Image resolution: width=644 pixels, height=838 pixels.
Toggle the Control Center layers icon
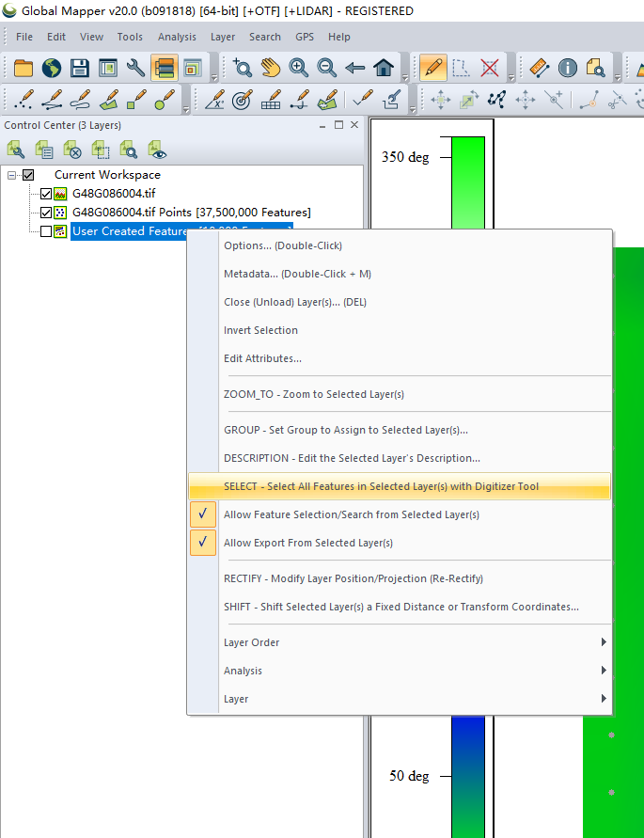click(165, 68)
